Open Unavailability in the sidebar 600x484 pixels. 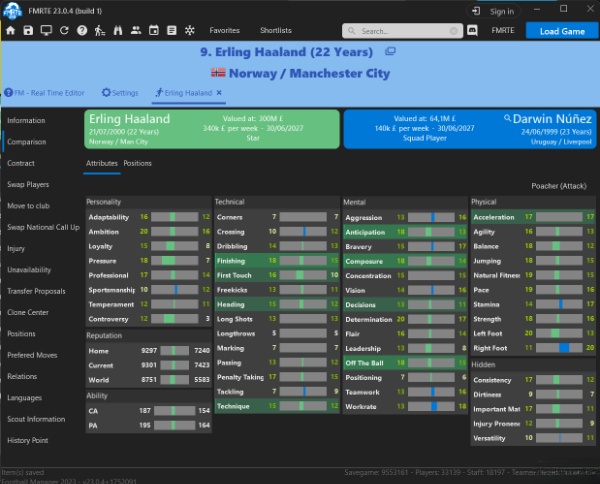pos(29,270)
